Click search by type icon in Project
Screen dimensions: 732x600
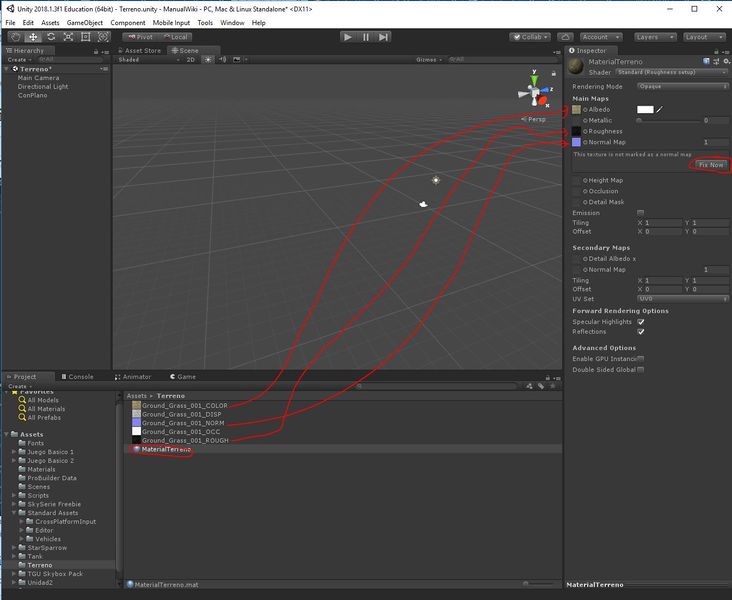[529, 386]
